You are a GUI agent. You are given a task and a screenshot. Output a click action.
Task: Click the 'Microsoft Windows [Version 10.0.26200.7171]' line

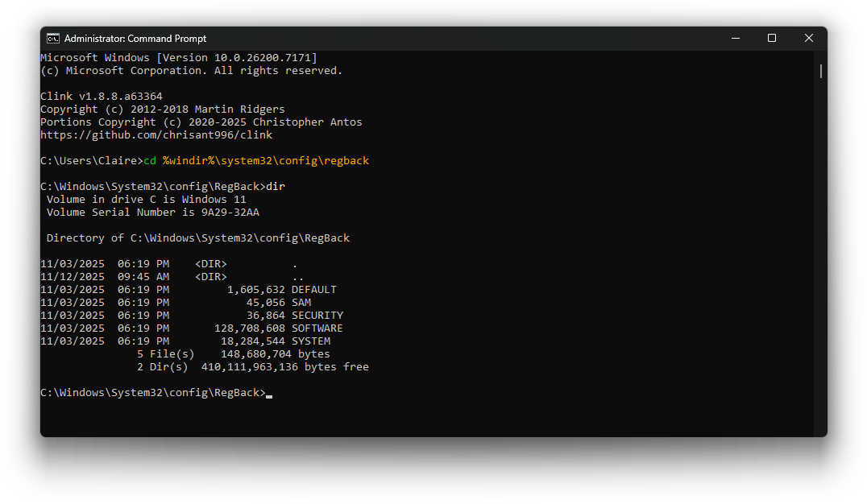point(179,57)
